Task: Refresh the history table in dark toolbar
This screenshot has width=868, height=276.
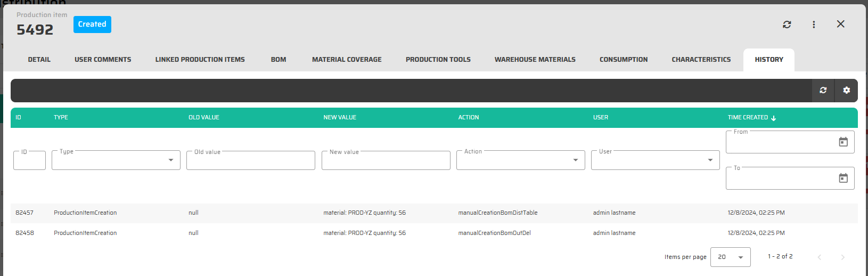Action: 823,91
